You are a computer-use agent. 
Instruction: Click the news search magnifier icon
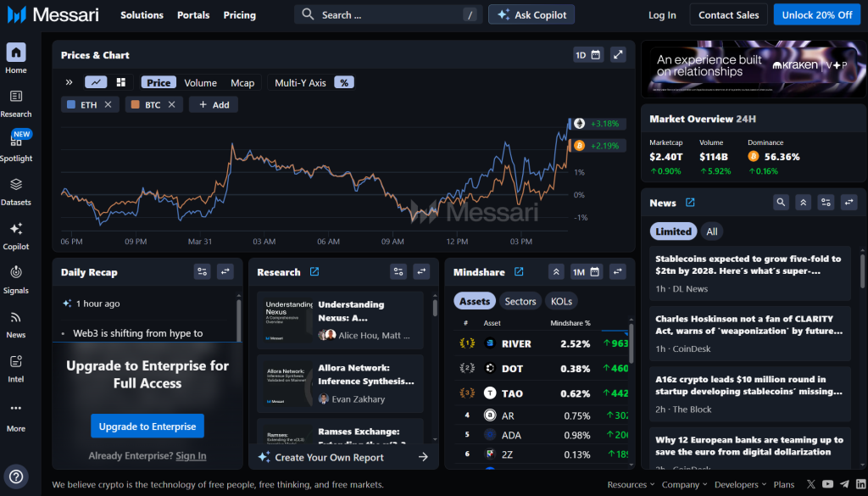coord(781,203)
